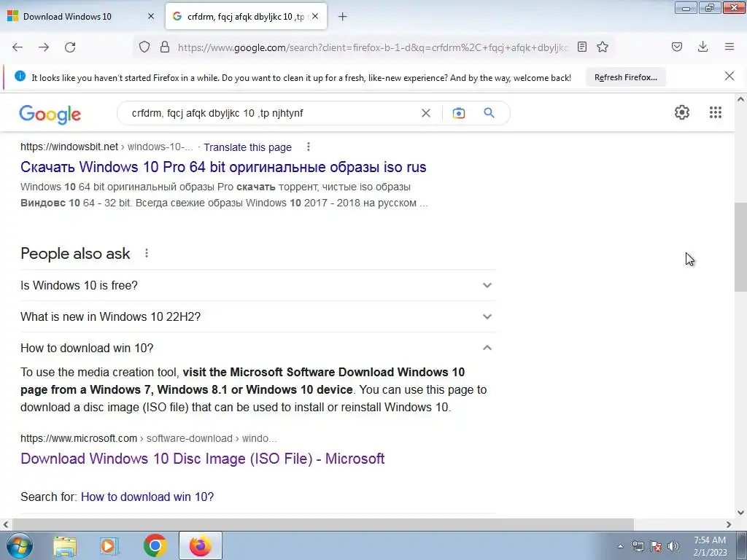
Task: Launch Windows Explorer from the taskbar
Action: pos(64,545)
